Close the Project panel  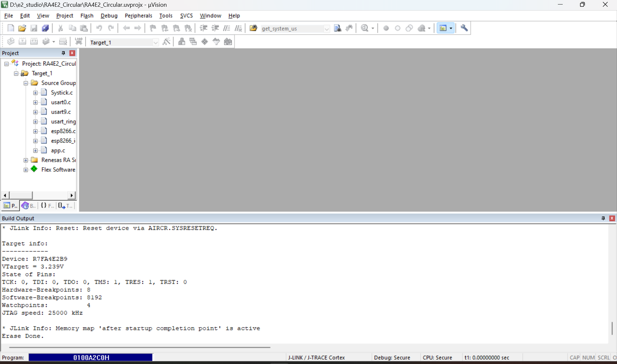[x=72, y=53]
